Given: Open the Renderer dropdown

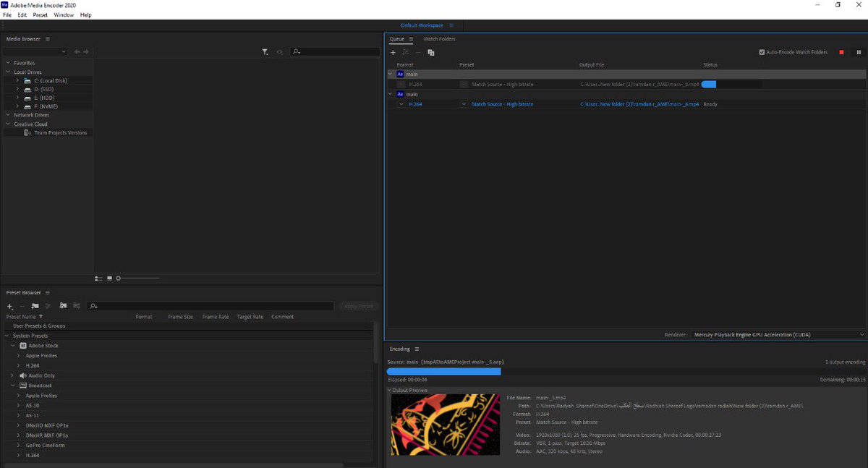Looking at the screenshot, I should (x=778, y=335).
